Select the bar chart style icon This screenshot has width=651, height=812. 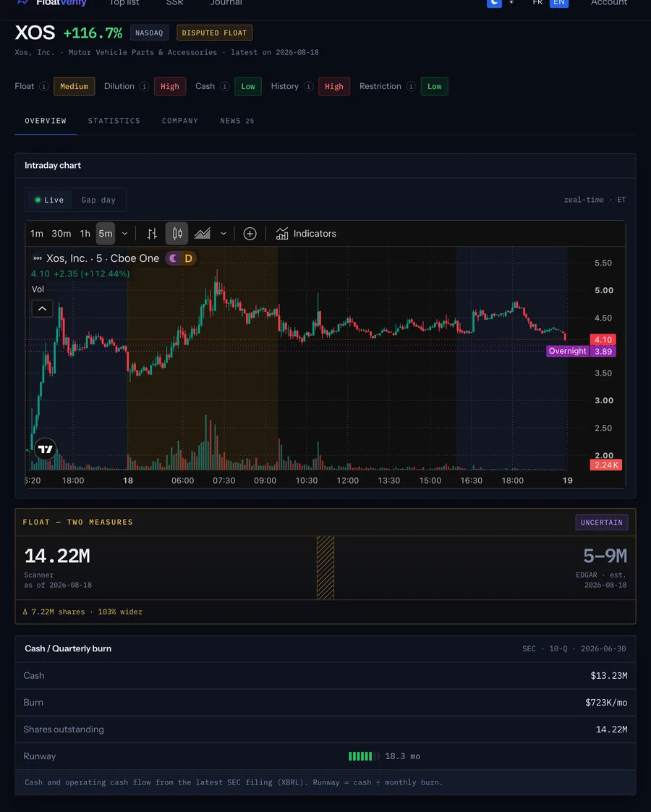[152, 234]
